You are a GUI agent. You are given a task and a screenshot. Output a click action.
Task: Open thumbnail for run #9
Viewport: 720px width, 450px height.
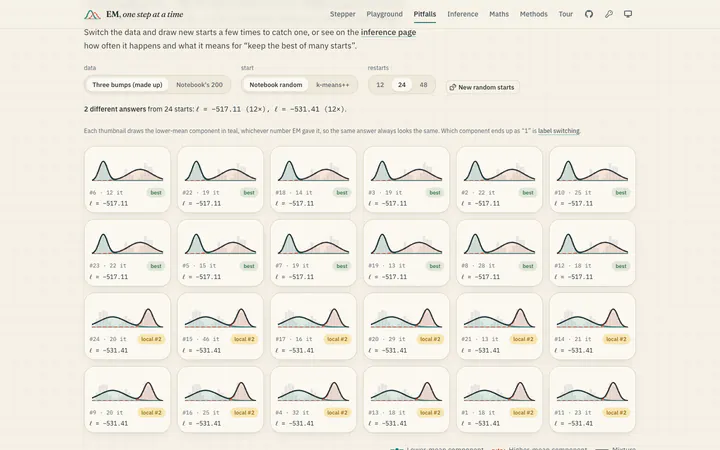point(127,399)
